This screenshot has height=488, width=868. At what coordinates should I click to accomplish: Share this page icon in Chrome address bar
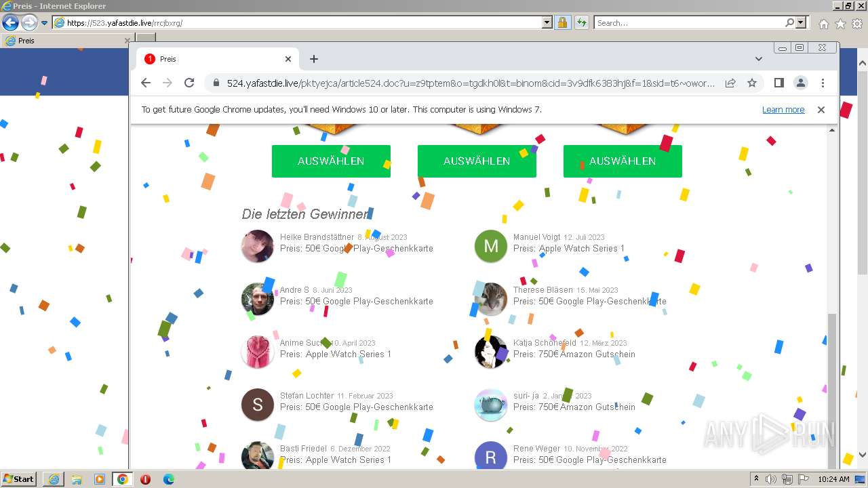click(730, 83)
